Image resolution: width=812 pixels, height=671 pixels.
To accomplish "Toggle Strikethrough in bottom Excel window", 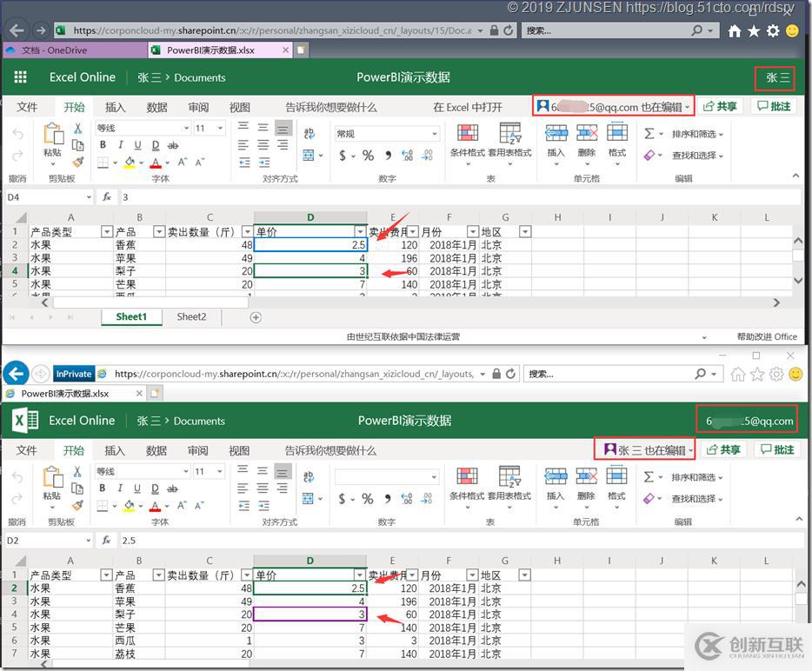I will (172, 488).
